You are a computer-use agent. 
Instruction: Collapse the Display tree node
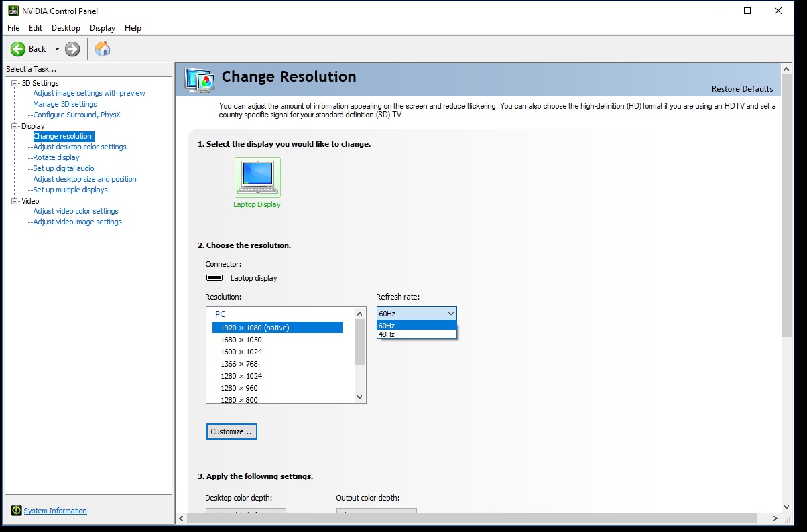point(15,126)
